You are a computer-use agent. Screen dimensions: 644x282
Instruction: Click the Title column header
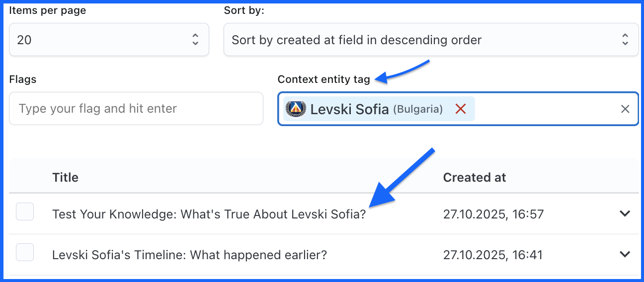(65, 177)
